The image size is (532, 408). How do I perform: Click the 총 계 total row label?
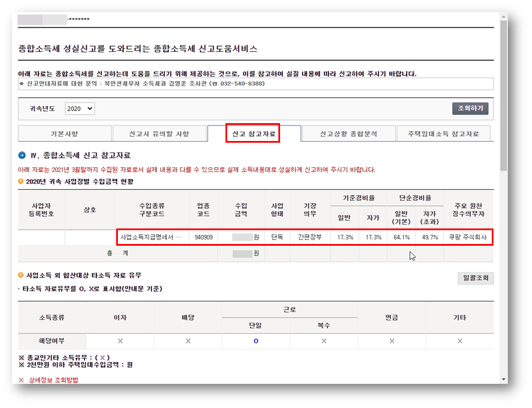tap(117, 253)
